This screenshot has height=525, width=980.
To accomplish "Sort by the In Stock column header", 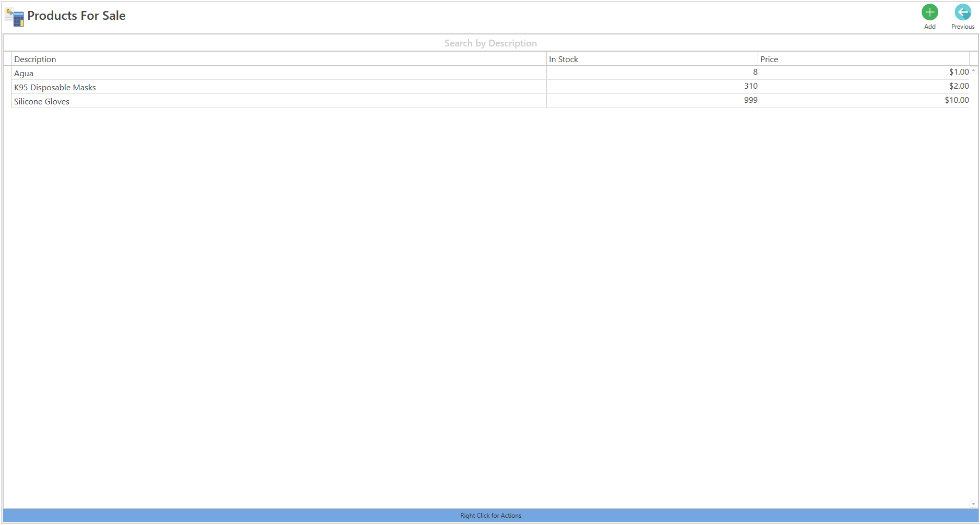I will click(652, 59).
